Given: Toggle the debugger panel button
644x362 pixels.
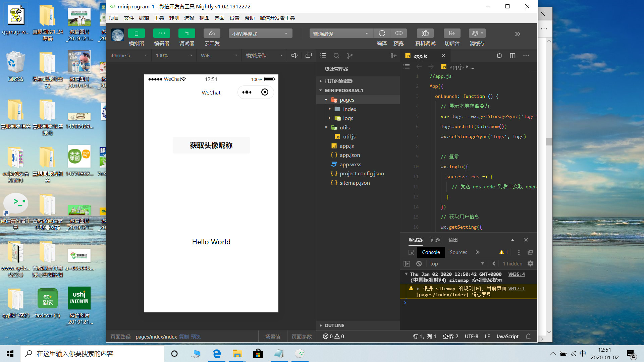Looking at the screenshot, I should [186, 33].
